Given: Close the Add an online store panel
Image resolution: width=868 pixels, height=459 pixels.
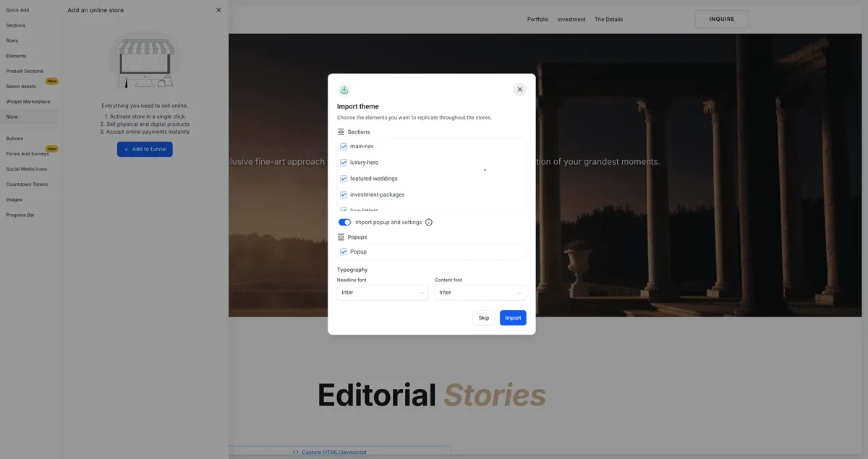Looking at the screenshot, I should [x=218, y=10].
